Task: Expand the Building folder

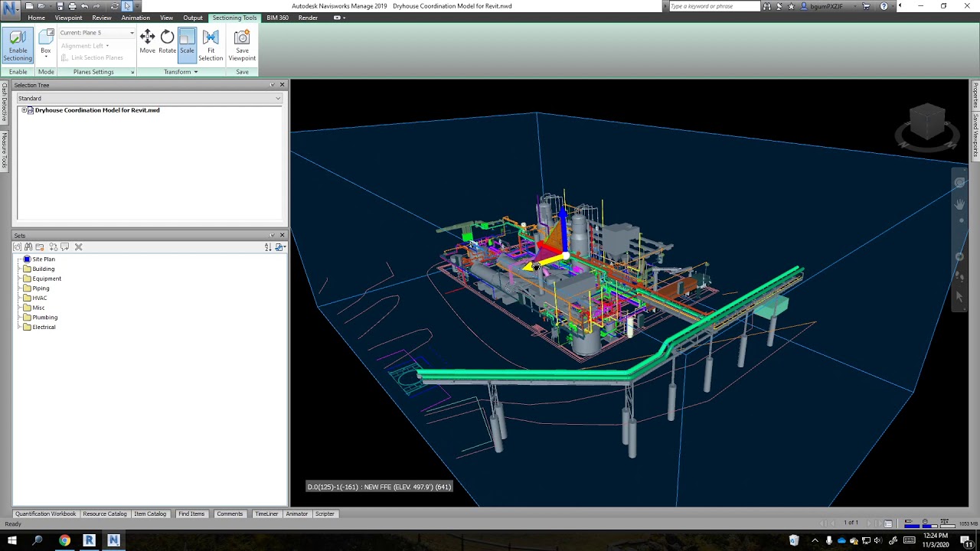Action: coord(19,269)
